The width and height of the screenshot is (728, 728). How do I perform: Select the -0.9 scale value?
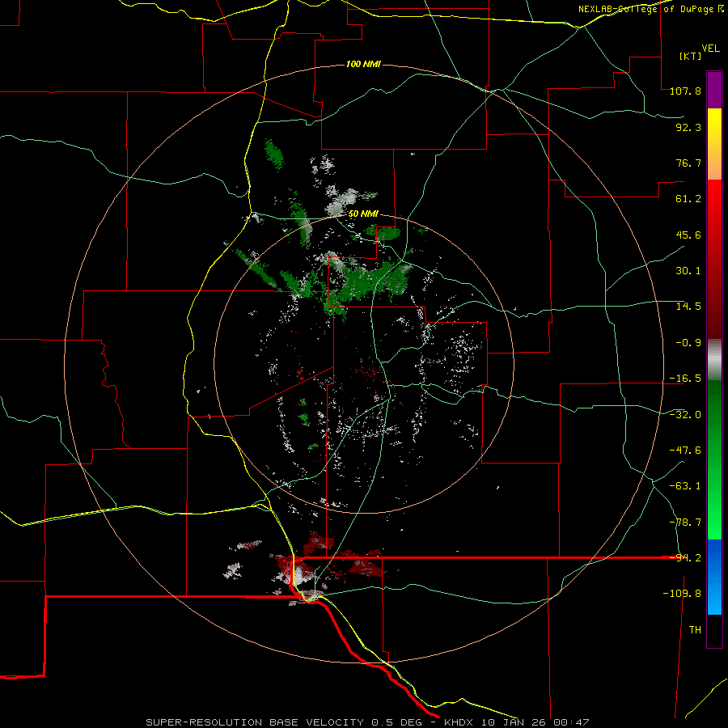click(x=688, y=343)
